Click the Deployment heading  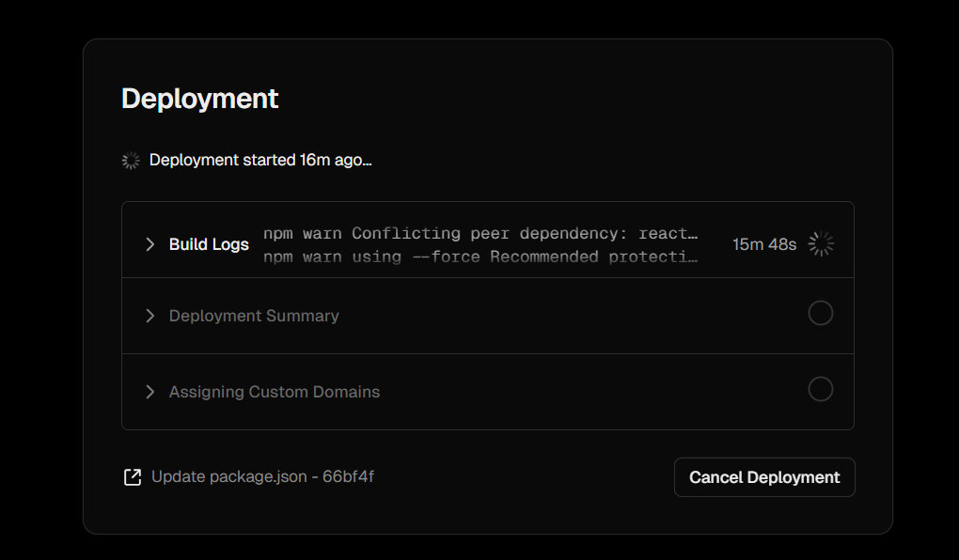tap(200, 99)
